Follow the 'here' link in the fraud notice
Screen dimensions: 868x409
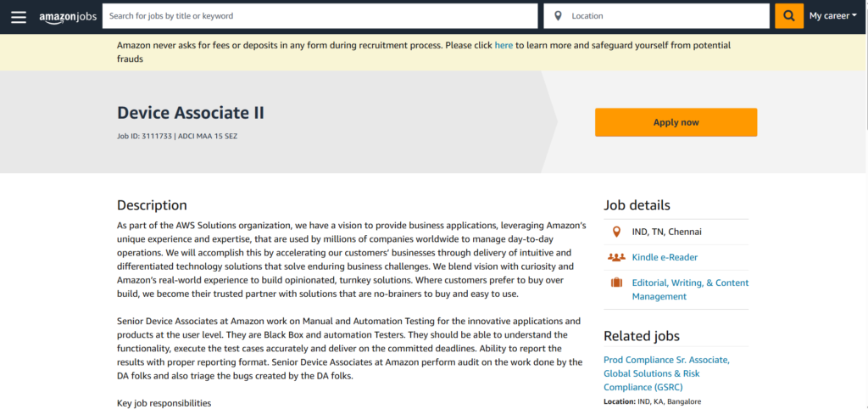504,46
